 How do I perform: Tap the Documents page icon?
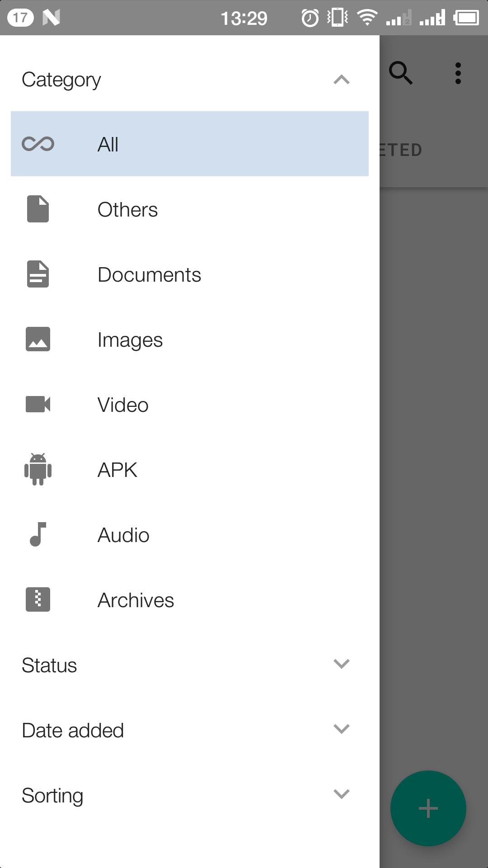[x=38, y=274]
